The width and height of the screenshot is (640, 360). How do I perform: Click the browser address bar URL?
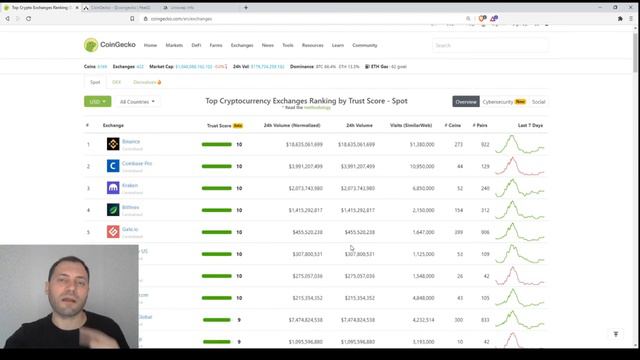182,19
